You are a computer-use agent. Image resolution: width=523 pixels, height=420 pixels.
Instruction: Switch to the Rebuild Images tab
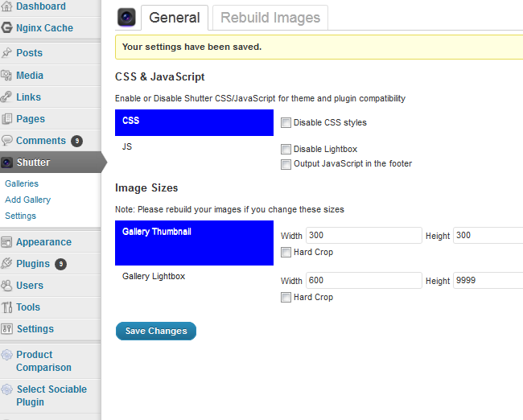(270, 18)
